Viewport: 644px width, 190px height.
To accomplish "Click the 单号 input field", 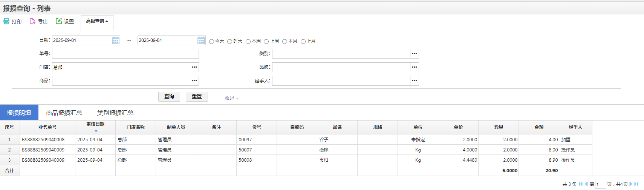I will 125,54.
